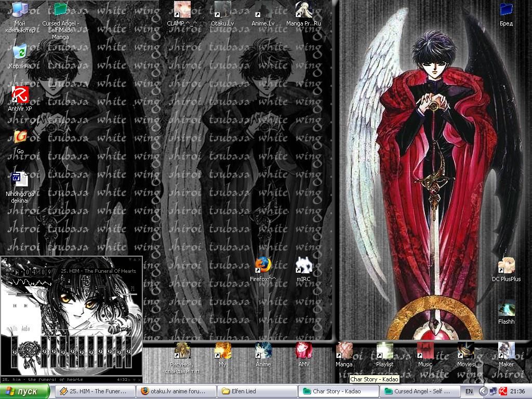Adjust the first equalizer band slider
This screenshot has height=399, width=532.
pos(44,352)
